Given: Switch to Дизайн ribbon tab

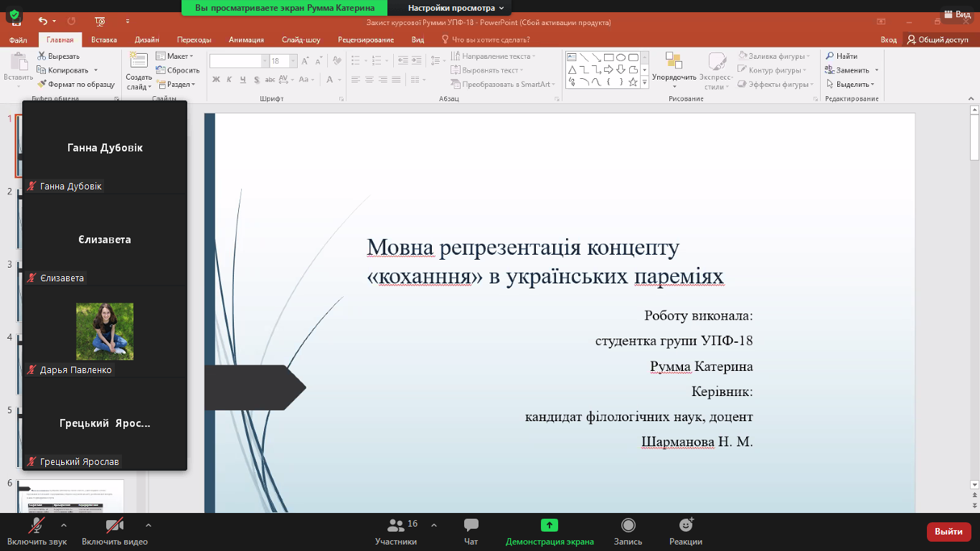Looking at the screenshot, I should pyautogui.click(x=146, y=39).
